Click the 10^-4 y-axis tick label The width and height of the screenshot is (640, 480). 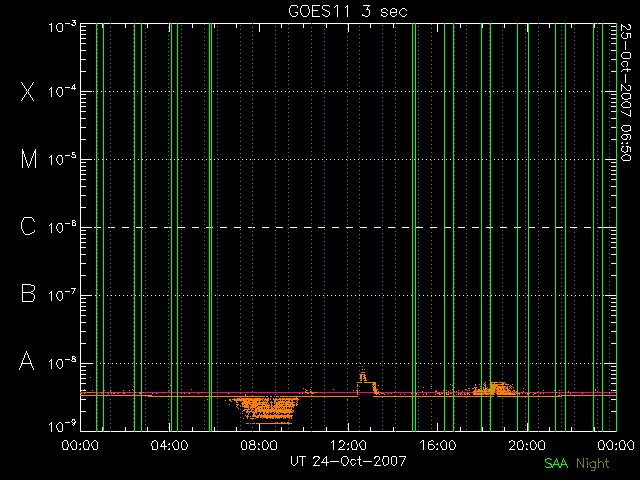(62, 92)
